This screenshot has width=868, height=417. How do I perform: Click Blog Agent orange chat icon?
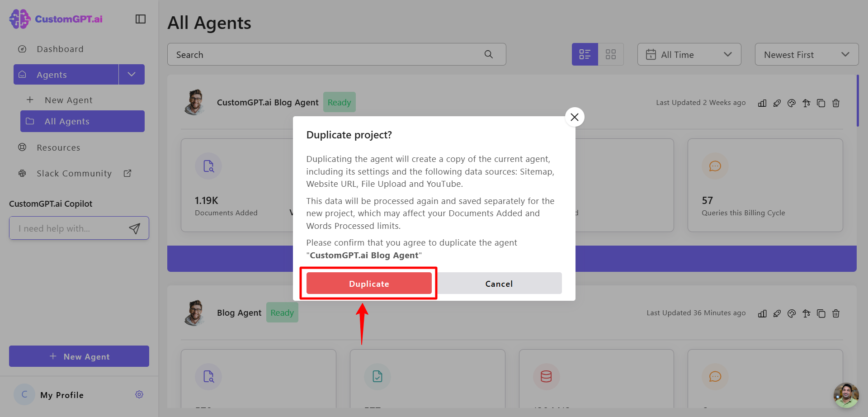[715, 376]
